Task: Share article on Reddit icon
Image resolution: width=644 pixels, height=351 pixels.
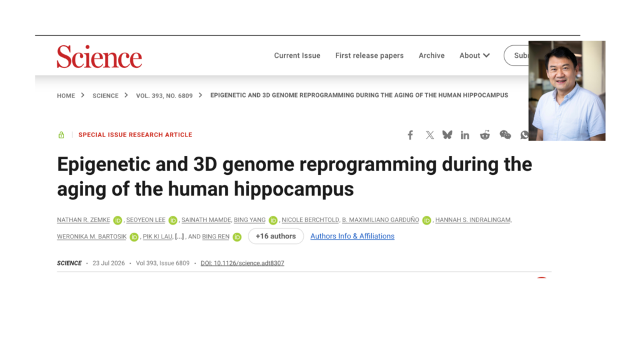Action: [485, 135]
